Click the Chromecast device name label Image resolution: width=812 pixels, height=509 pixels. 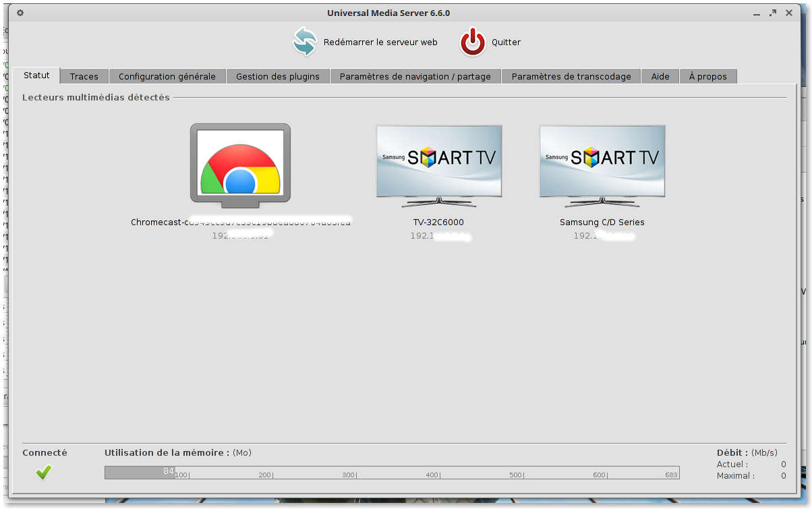(x=240, y=222)
